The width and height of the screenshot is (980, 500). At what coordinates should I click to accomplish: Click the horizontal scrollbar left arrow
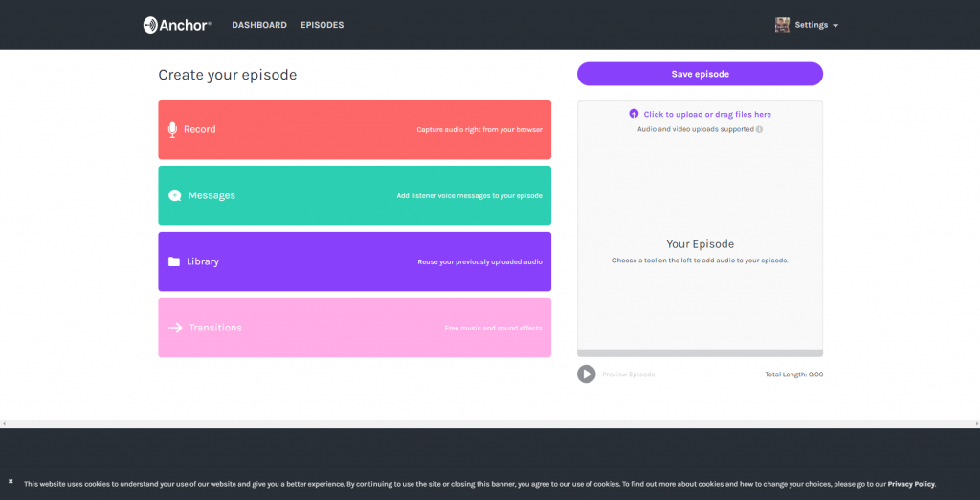(x=4, y=423)
